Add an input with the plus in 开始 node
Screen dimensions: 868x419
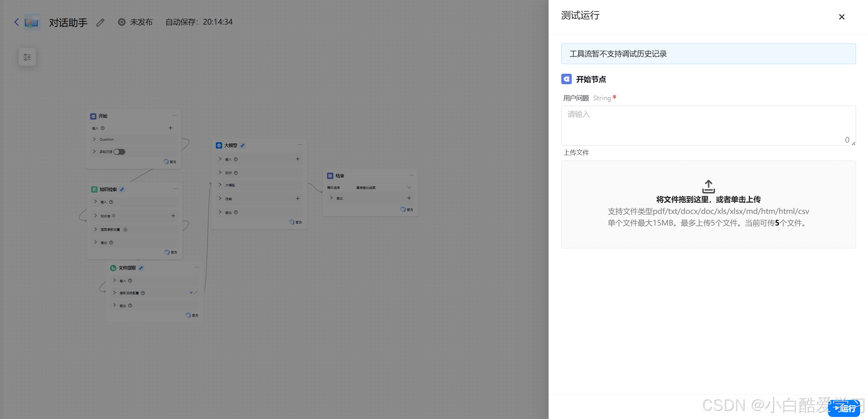pos(170,128)
